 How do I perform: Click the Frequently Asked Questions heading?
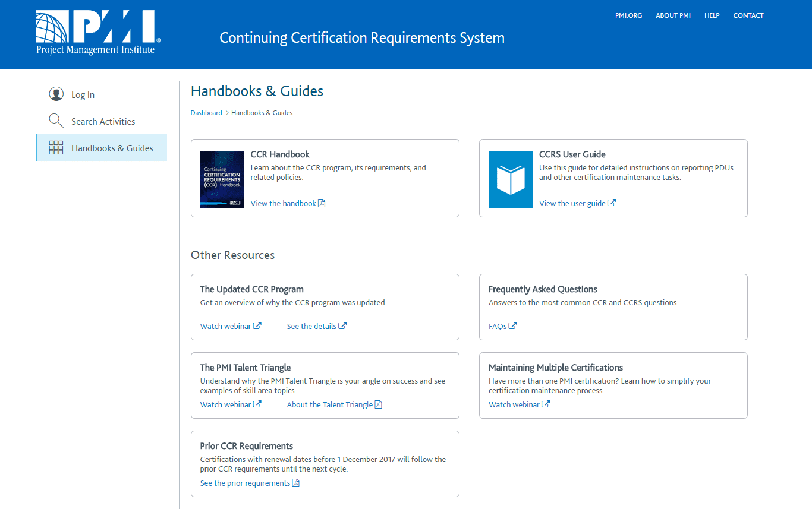[x=543, y=289]
